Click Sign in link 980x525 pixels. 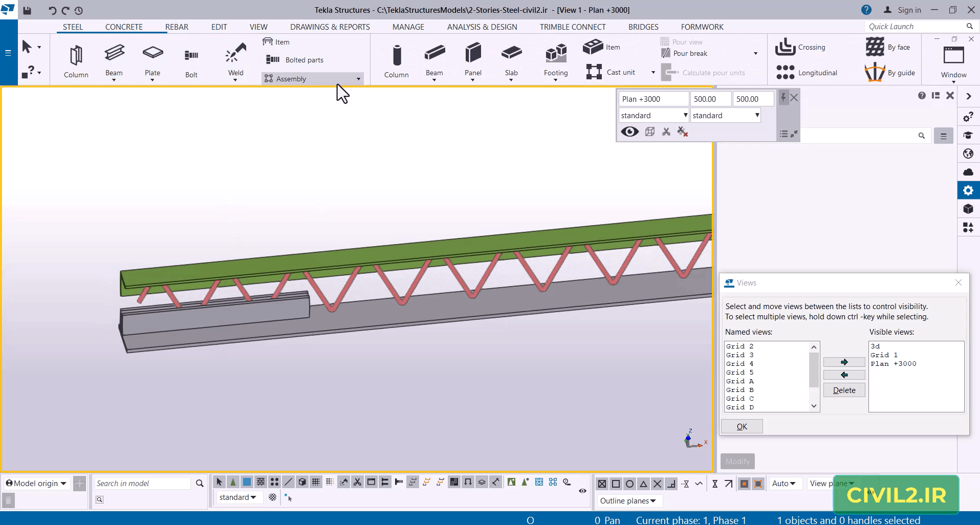point(909,10)
